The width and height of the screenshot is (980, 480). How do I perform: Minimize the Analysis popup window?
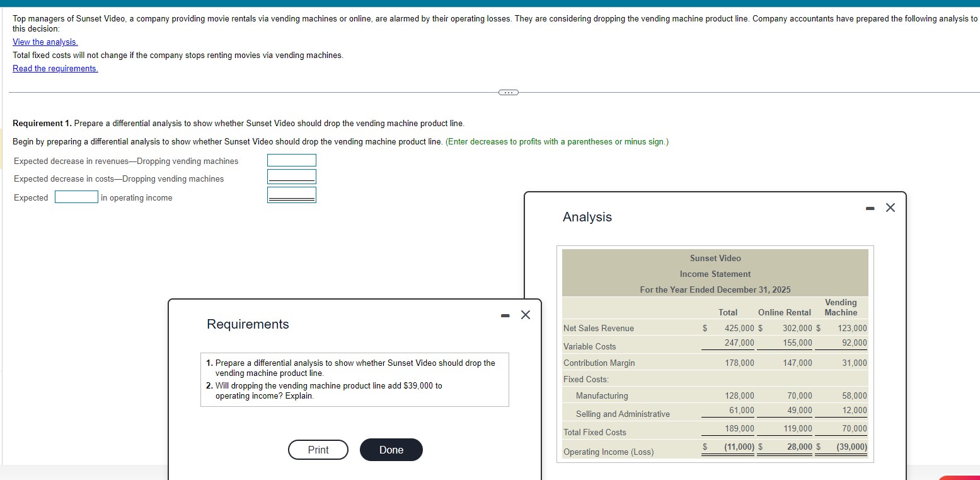coord(870,207)
